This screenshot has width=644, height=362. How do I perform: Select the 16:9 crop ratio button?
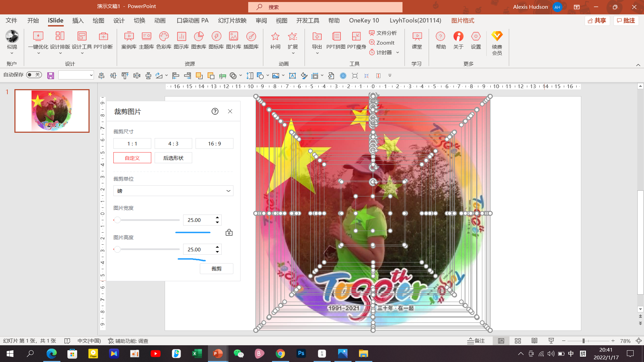[x=214, y=143]
